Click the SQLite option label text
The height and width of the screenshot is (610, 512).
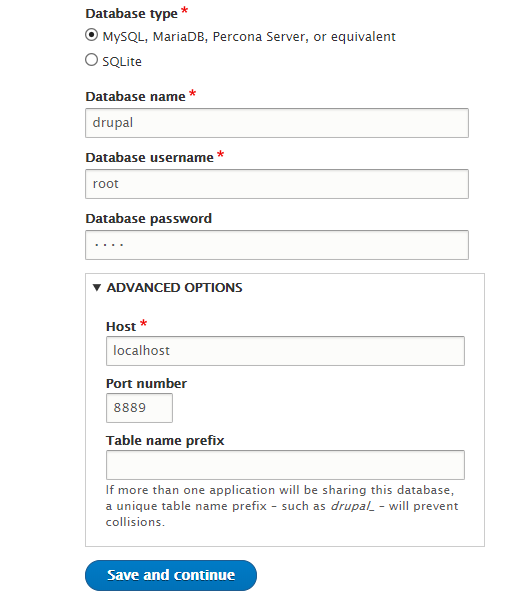pos(122,61)
